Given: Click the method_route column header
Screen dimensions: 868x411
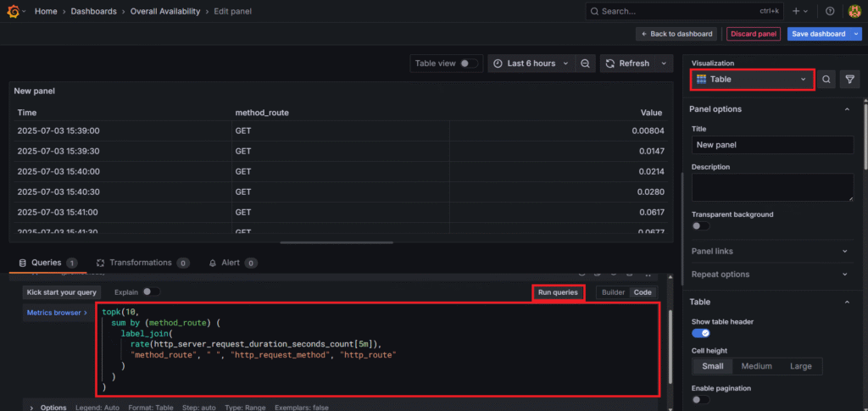Looking at the screenshot, I should [x=262, y=113].
